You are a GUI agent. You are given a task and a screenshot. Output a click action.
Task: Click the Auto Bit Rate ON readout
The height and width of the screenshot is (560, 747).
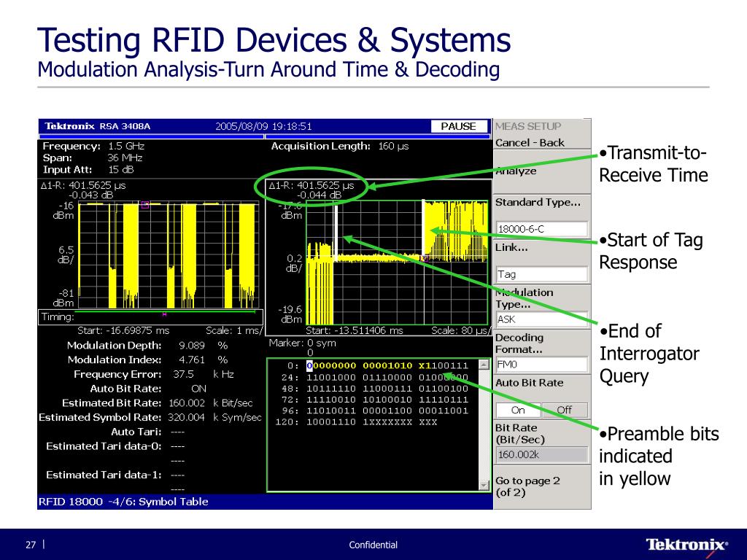198,389
